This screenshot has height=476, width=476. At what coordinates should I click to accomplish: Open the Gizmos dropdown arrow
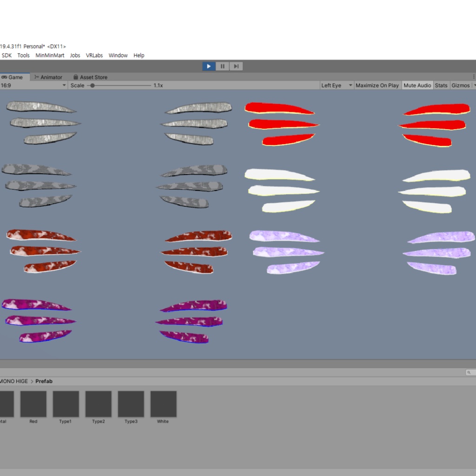(474, 86)
